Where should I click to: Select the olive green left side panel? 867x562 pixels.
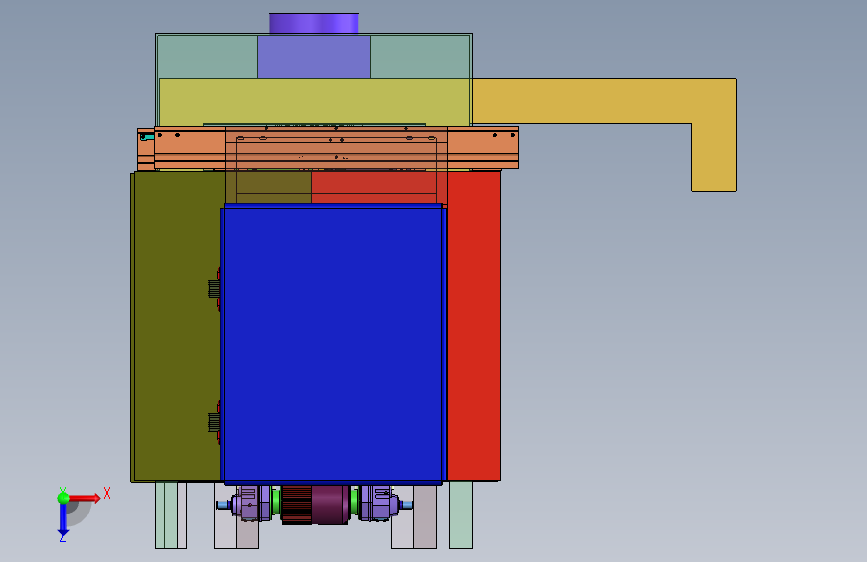coord(177,326)
